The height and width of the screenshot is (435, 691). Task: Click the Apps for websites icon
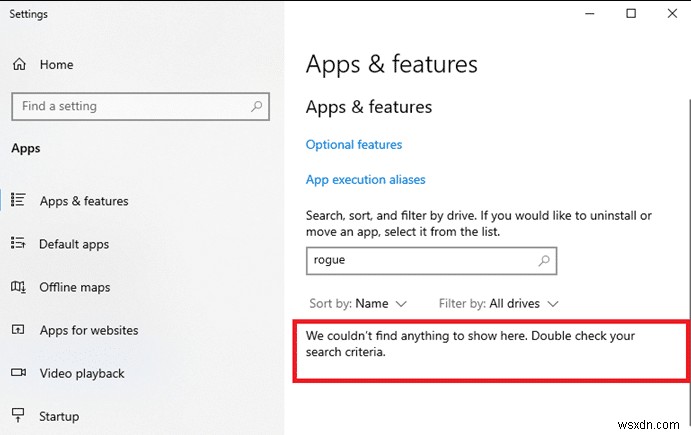18,330
